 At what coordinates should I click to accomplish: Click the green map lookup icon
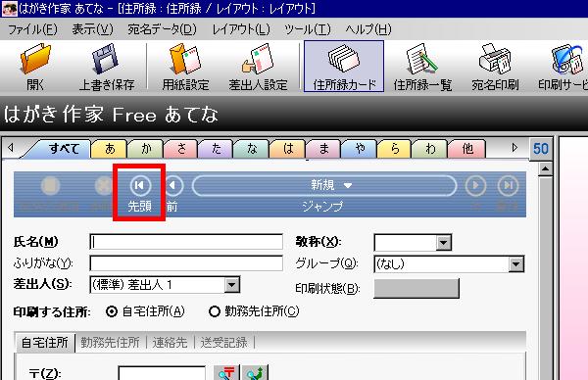[x=255, y=372]
